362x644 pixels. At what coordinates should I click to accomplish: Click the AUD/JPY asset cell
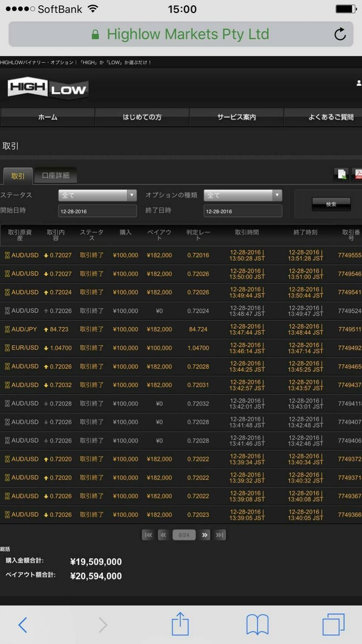click(25, 329)
